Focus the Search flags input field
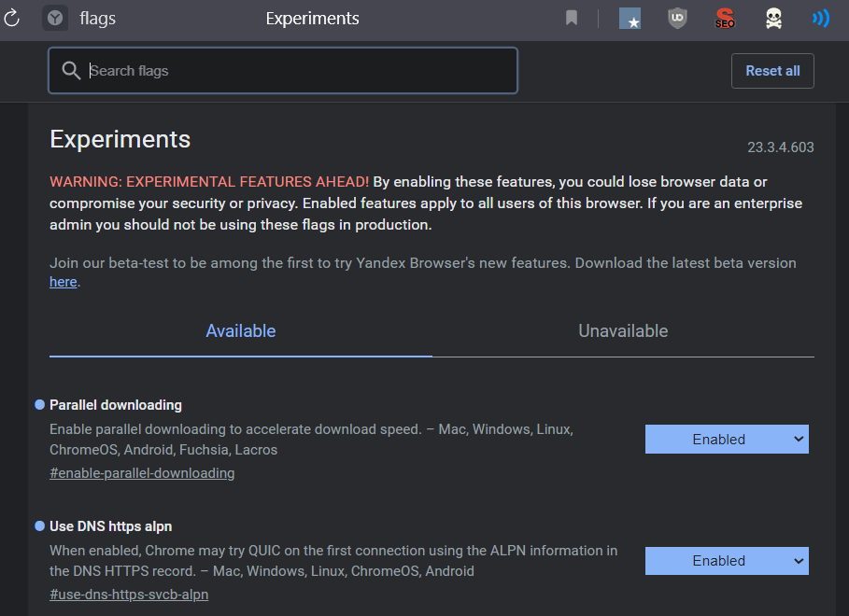Screen dimensions: 849x616 point(283,70)
